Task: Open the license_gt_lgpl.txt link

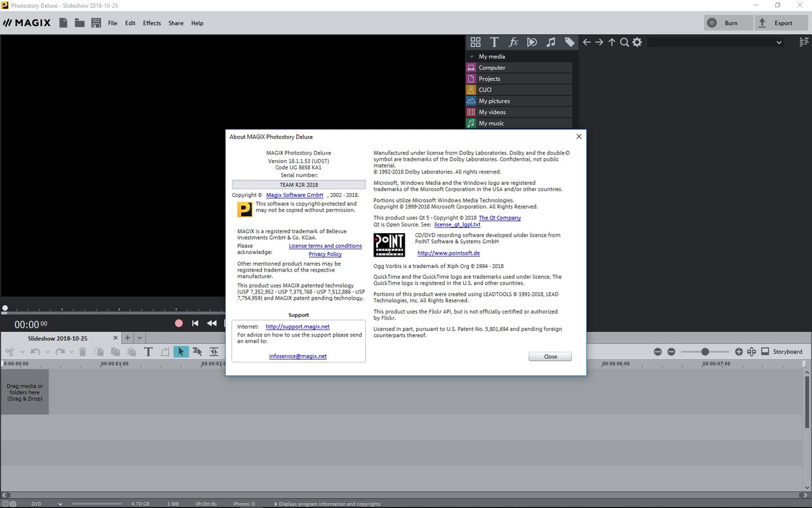Action: tap(457, 225)
